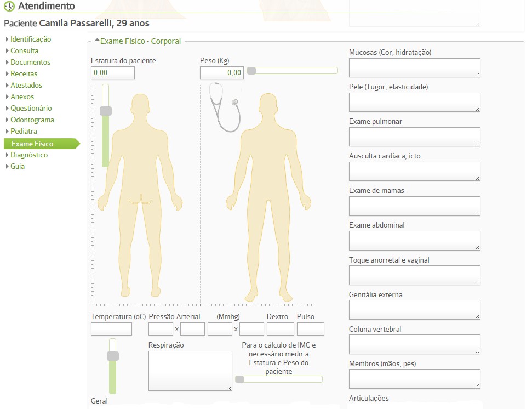
Task: Open the Identificação section
Action: (31, 39)
